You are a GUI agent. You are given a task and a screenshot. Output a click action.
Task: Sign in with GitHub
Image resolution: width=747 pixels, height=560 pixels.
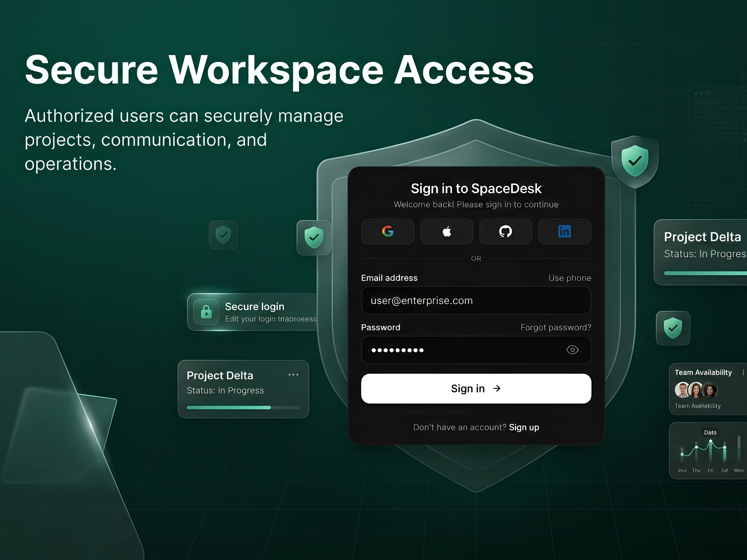coord(506,231)
